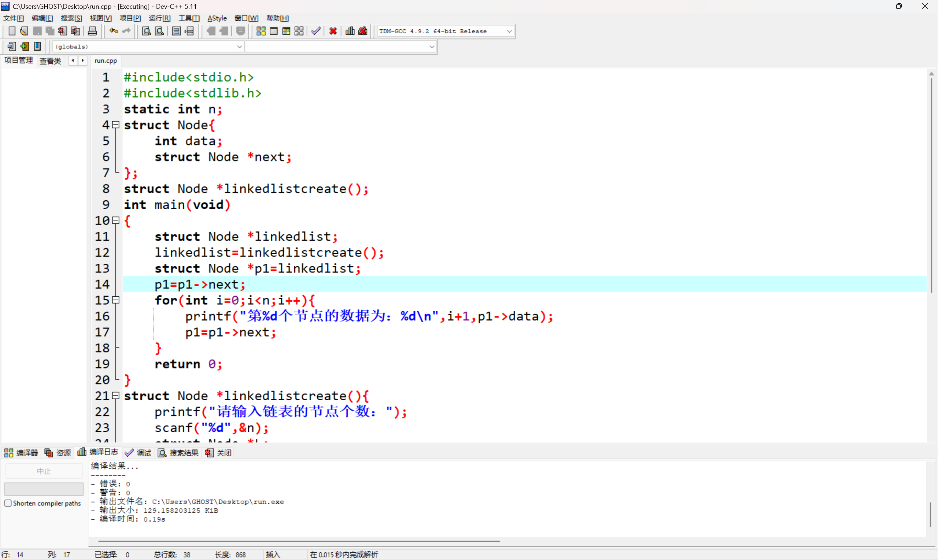Click the profile analysis bar chart icon
The width and height of the screenshot is (938, 560).
350,31
